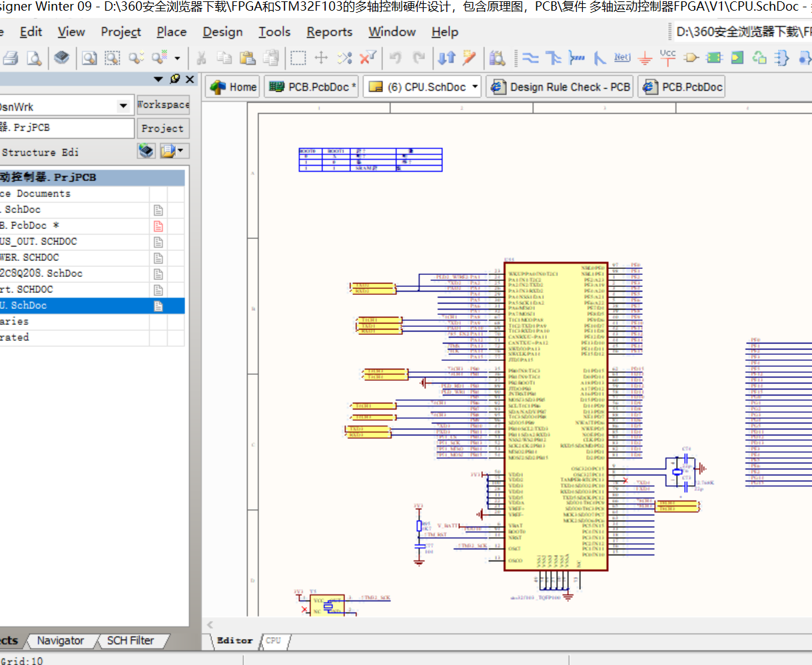Click the project name field .PrjPCB
This screenshot has height=665, width=812.
coord(67,127)
